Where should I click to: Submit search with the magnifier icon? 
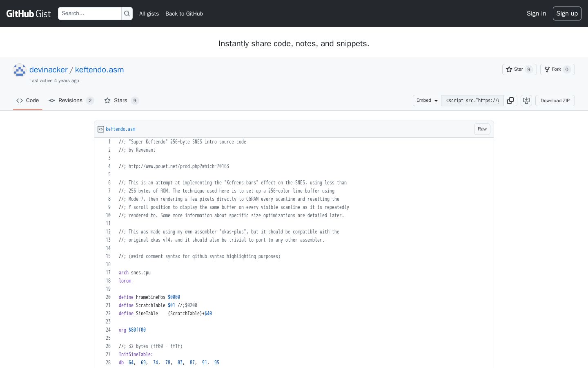coord(127,13)
